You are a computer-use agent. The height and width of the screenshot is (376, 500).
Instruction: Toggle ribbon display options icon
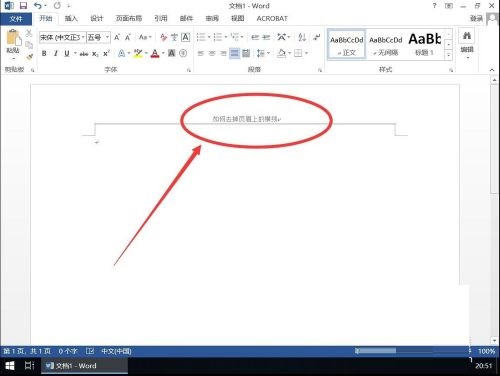[449, 6]
